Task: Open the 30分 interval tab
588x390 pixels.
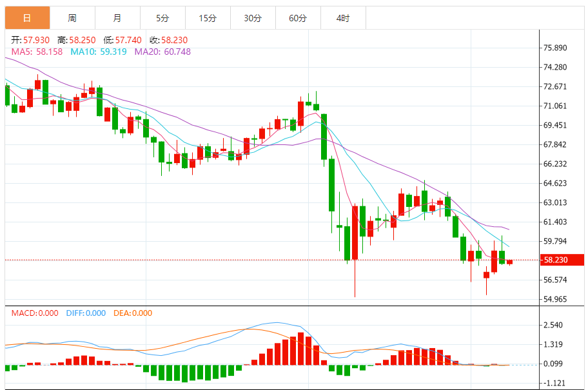Action: (x=253, y=18)
